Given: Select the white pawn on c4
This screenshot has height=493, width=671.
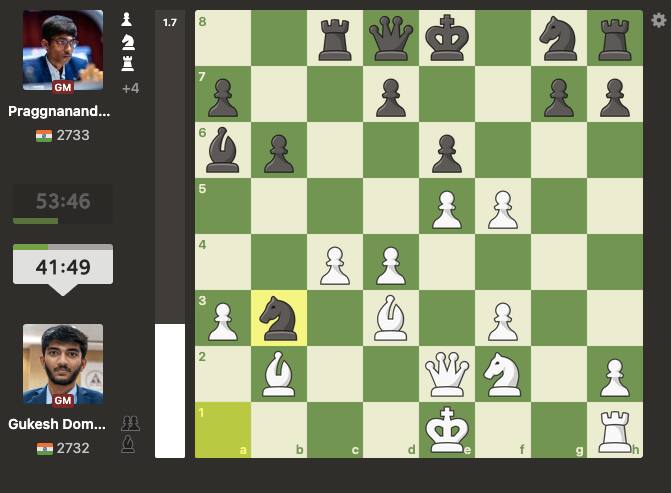Looking at the screenshot, I should tap(335, 265).
